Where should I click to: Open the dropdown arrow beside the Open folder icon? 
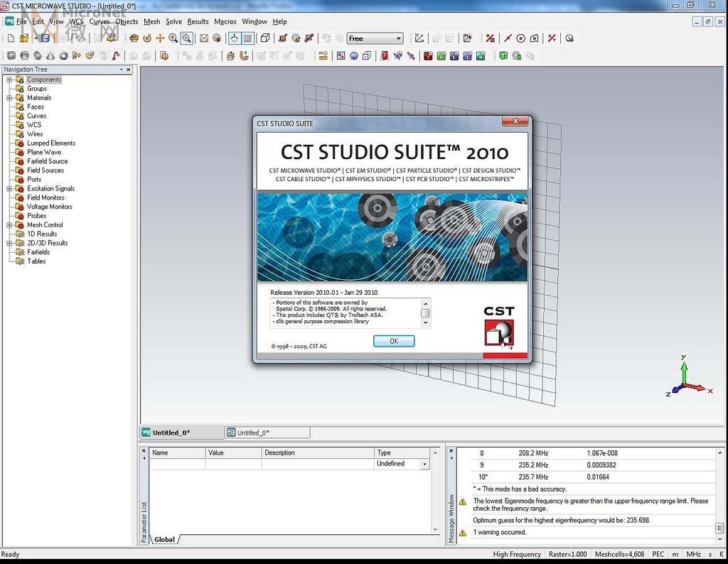[x=36, y=38]
